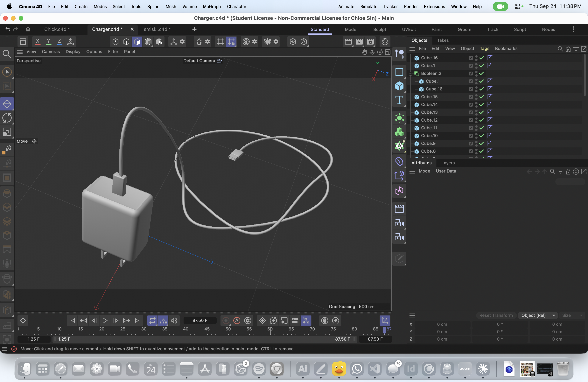588x382 pixels.
Task: Open the viewport search magnifier tool
Action: [7, 54]
